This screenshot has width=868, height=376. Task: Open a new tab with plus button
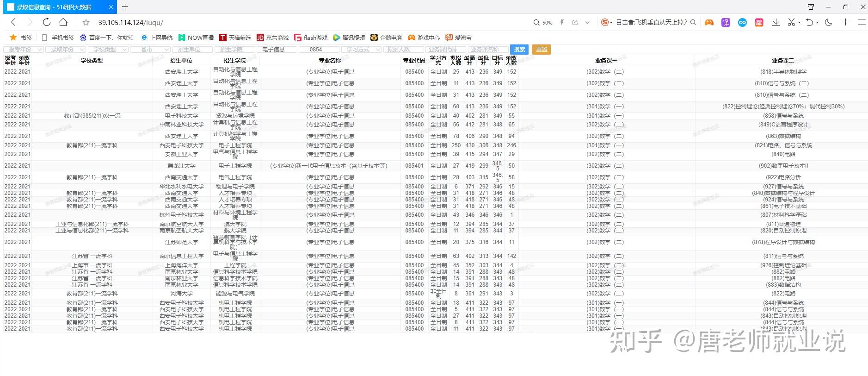pos(125,7)
